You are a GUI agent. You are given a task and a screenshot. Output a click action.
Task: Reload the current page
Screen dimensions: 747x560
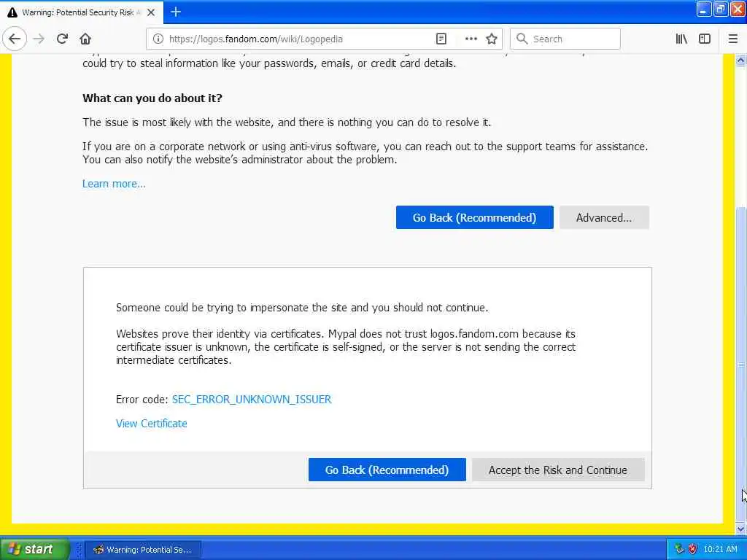point(62,39)
